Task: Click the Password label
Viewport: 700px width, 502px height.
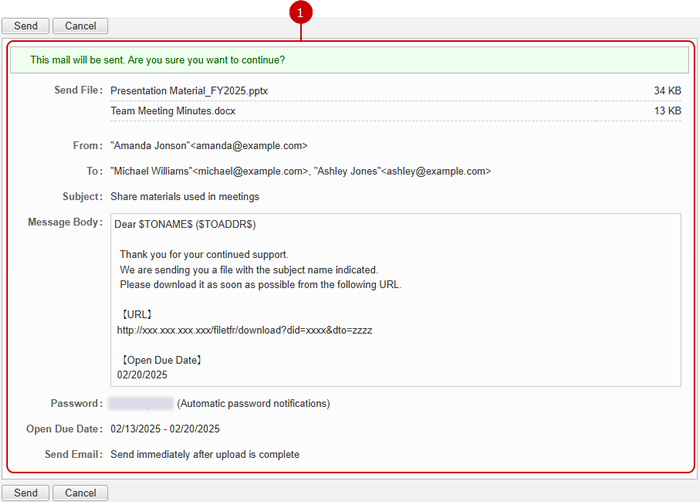Action: 76,403
